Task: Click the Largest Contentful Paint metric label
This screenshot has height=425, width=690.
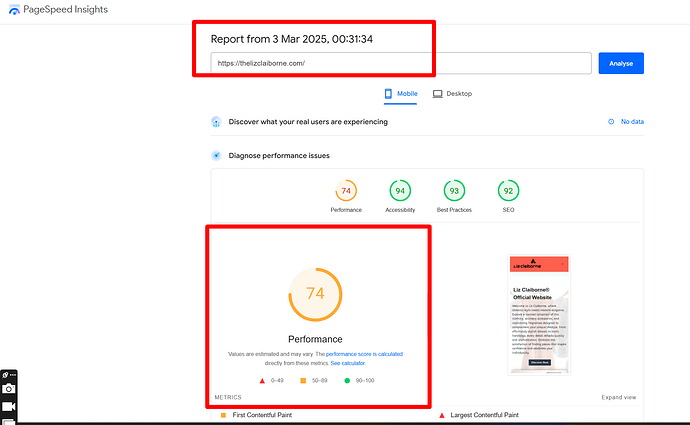Action: click(484, 415)
